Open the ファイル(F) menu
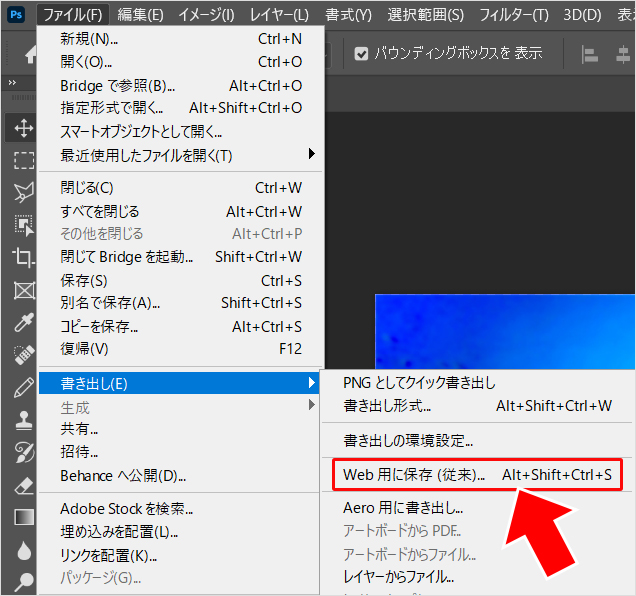Screen dimensions: 636x596 [73, 15]
